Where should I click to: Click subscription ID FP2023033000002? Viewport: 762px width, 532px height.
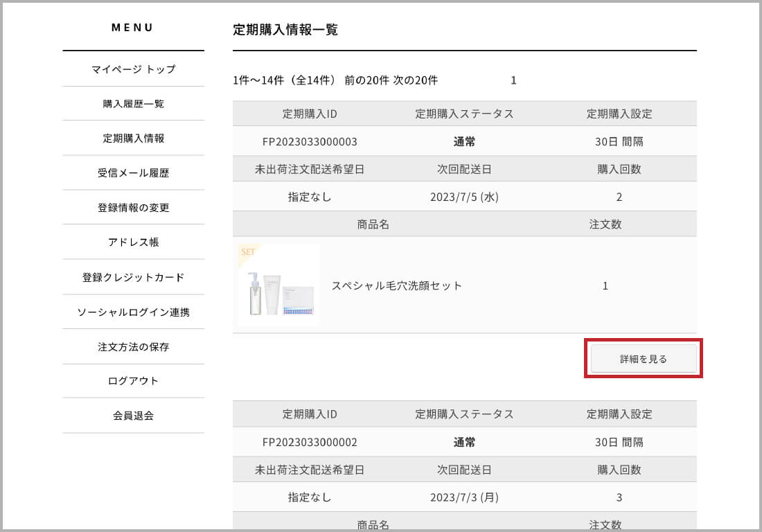pos(310,442)
